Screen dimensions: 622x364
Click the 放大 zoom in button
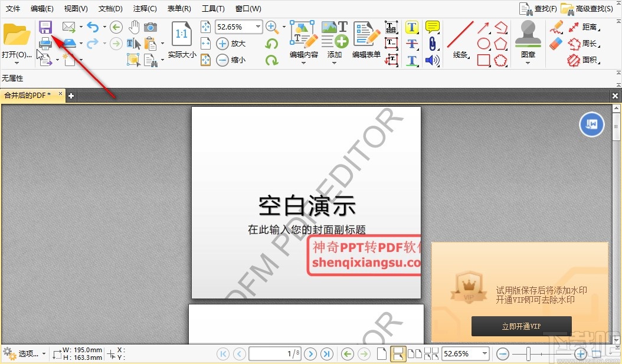[231, 43]
